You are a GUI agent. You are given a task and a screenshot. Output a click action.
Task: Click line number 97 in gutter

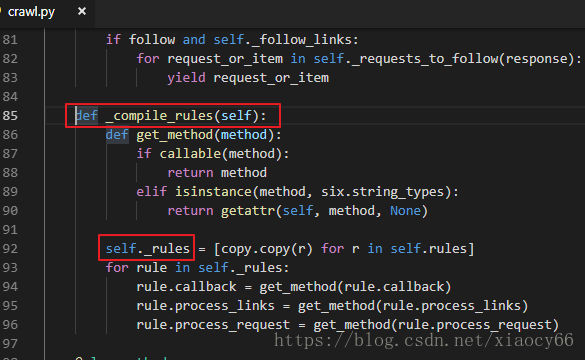tap(10, 344)
